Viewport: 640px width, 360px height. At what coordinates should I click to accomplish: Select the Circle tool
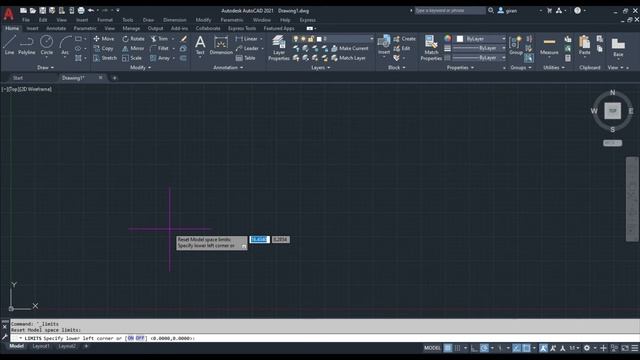(x=47, y=45)
